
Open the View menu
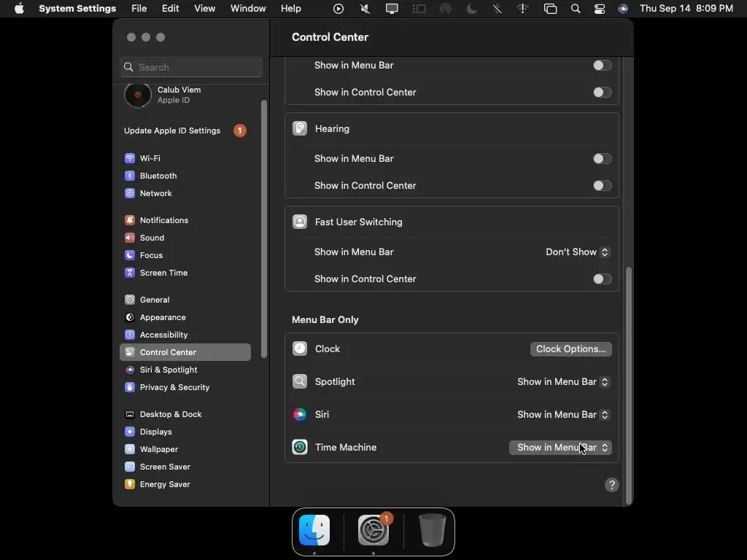tap(204, 9)
